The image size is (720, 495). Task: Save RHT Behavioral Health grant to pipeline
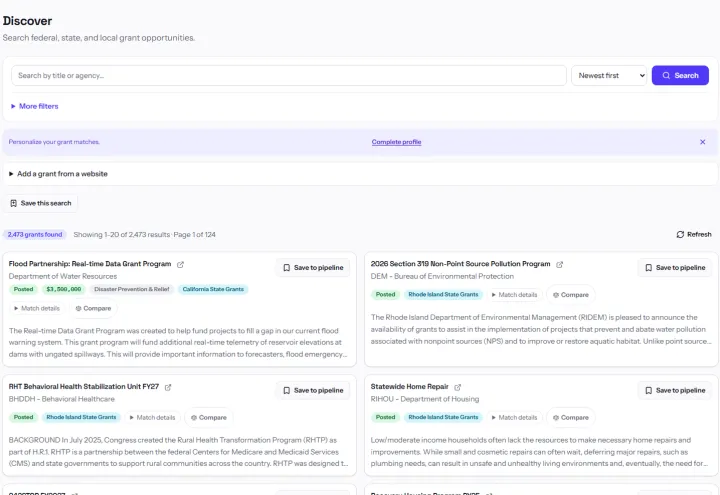[313, 390]
